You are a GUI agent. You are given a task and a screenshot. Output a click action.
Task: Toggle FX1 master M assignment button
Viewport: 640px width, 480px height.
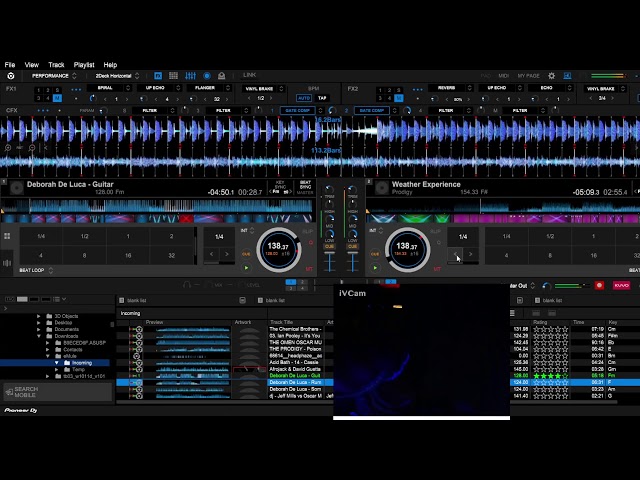[57, 98]
